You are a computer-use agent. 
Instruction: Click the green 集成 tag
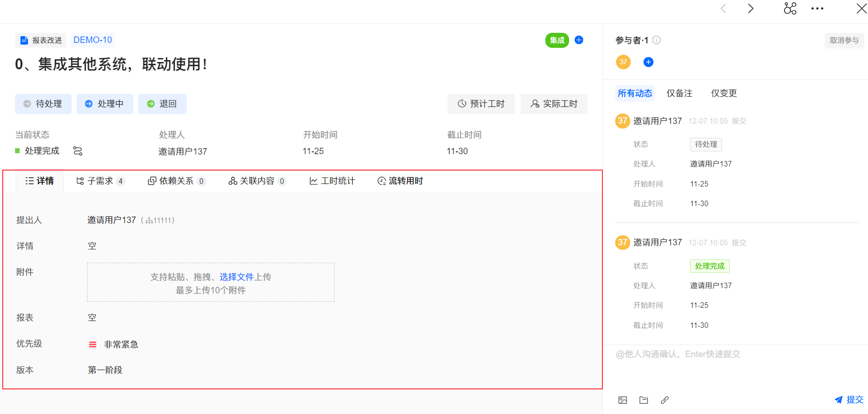557,40
